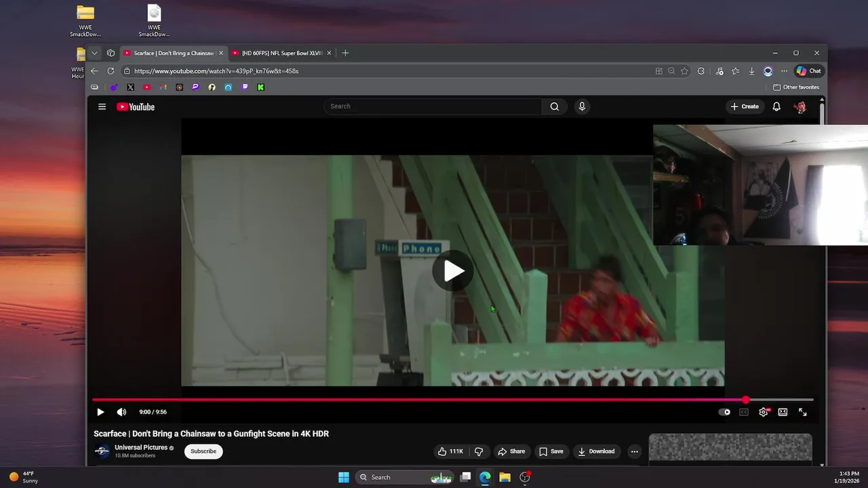Dislike the video
The height and width of the screenshot is (488, 868).
479,451
